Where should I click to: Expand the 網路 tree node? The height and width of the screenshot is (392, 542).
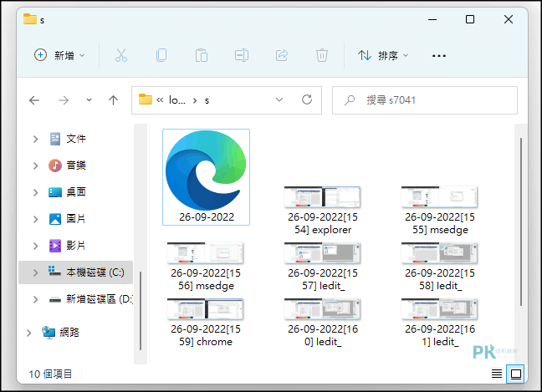coord(28,333)
